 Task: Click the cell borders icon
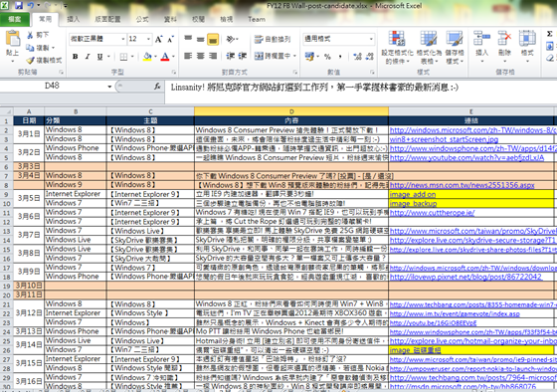pos(123,57)
